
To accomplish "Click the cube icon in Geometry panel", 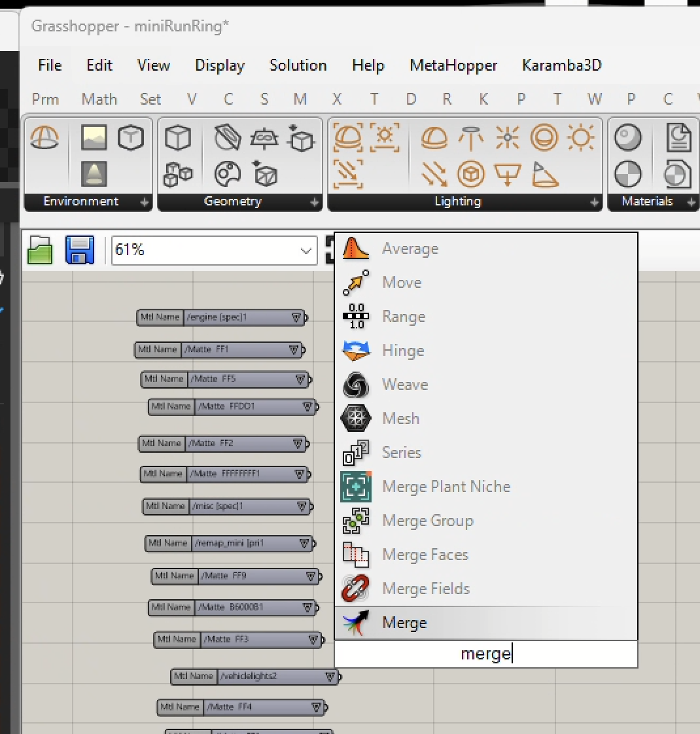I will (178, 137).
